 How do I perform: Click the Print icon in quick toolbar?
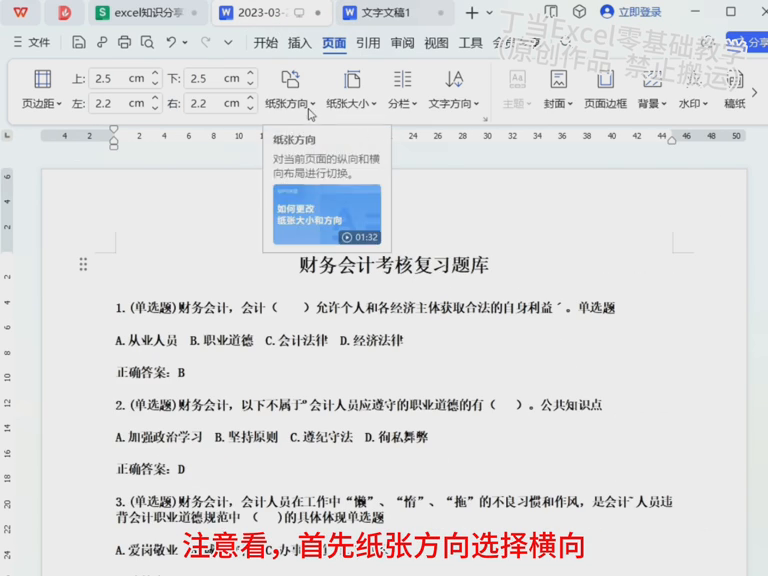pos(124,43)
